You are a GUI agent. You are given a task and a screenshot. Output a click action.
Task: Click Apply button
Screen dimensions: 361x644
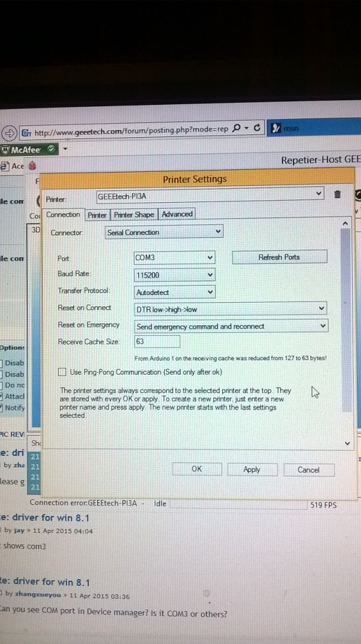point(252,469)
